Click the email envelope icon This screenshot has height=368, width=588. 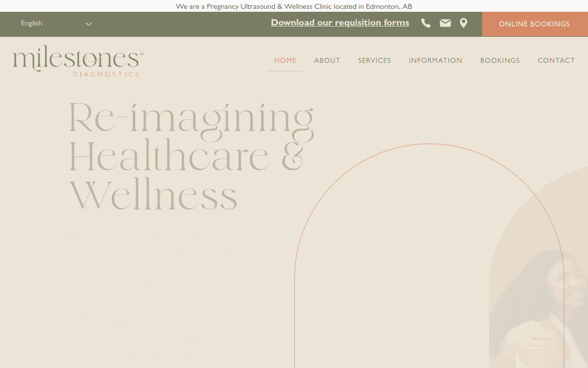pyautogui.click(x=445, y=23)
